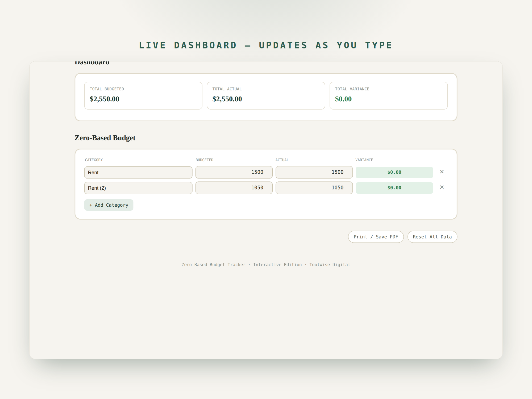
Task: Click the Add Category button
Action: 109,205
